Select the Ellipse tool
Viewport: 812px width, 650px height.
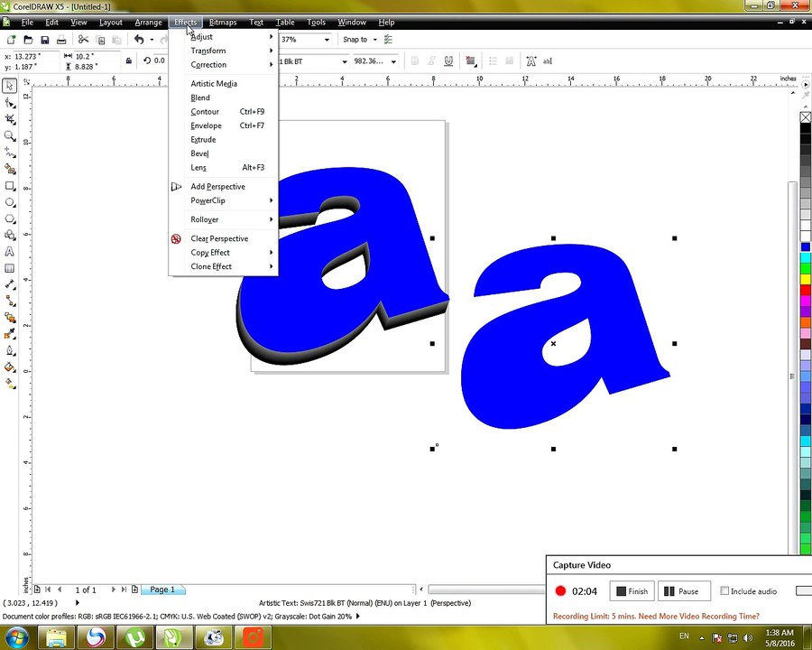pos(10,202)
